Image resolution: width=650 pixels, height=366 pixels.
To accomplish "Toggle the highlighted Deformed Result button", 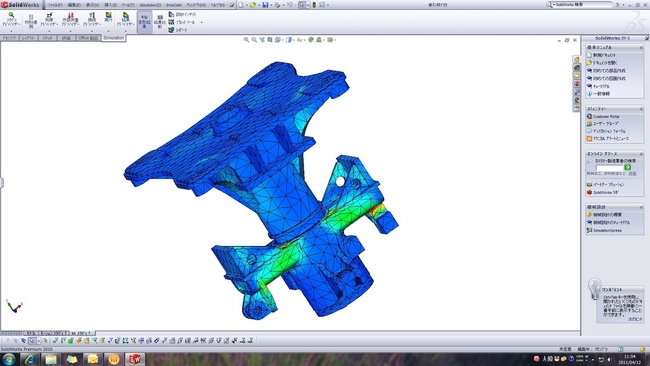I will pos(144,22).
